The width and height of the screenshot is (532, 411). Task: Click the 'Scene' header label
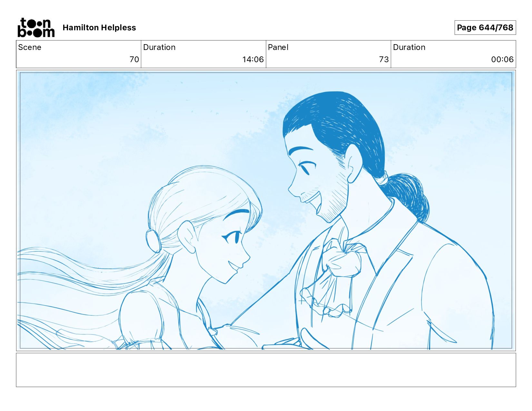(x=30, y=47)
